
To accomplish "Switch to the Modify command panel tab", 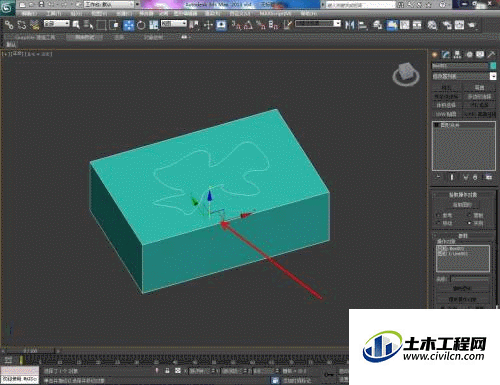I will (x=446, y=55).
